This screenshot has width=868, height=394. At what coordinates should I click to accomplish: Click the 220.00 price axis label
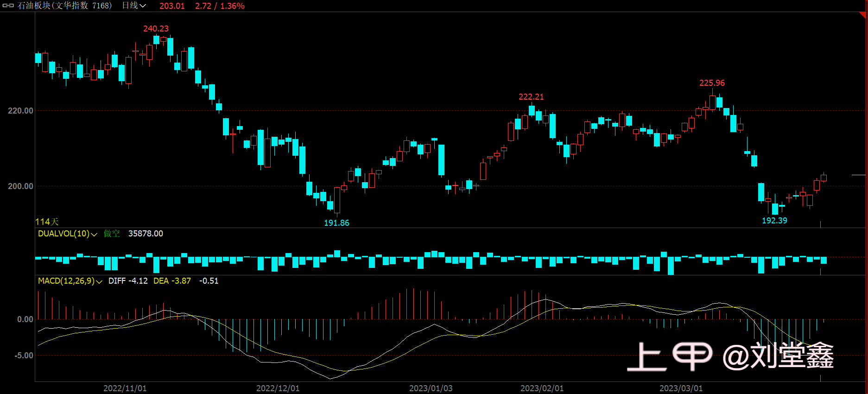tap(20, 111)
